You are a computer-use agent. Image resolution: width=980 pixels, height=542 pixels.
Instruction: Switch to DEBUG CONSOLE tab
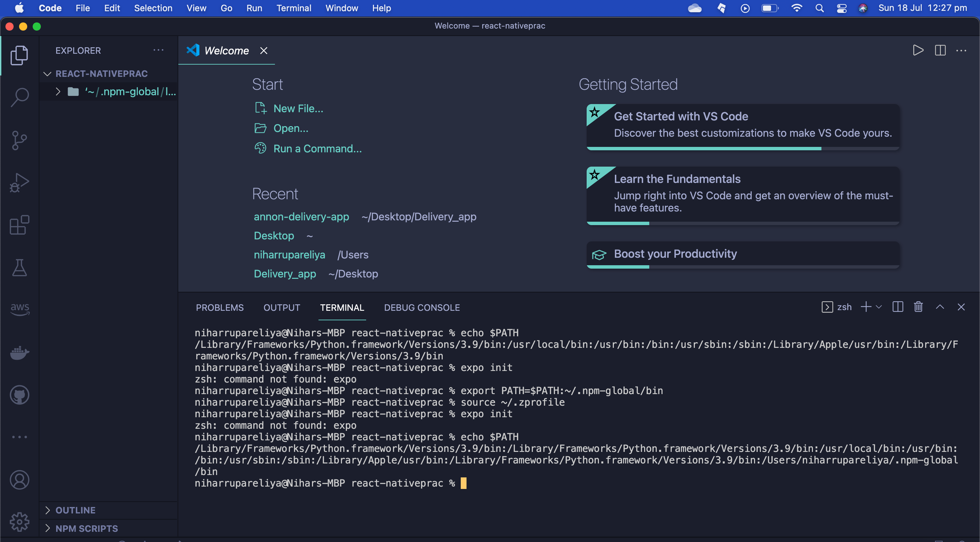422,307
